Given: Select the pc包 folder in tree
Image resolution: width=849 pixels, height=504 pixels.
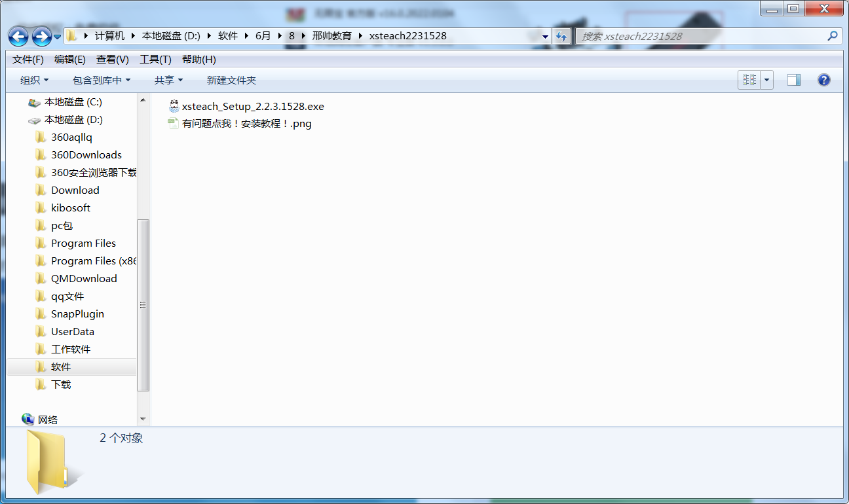Looking at the screenshot, I should tap(62, 226).
